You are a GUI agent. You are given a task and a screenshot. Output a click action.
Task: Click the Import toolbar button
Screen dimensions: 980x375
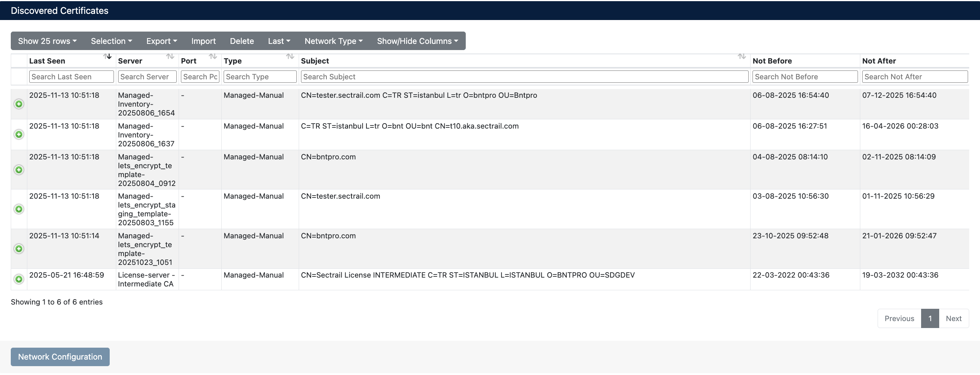203,41
